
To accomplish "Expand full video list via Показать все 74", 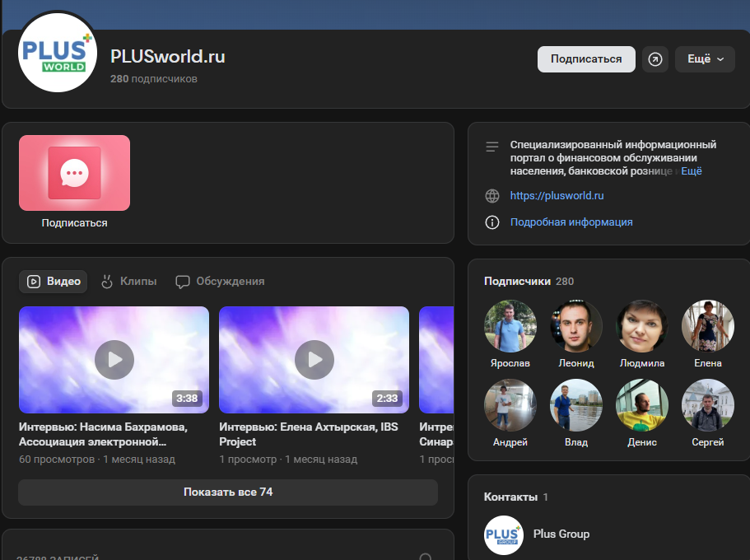I will [x=228, y=492].
